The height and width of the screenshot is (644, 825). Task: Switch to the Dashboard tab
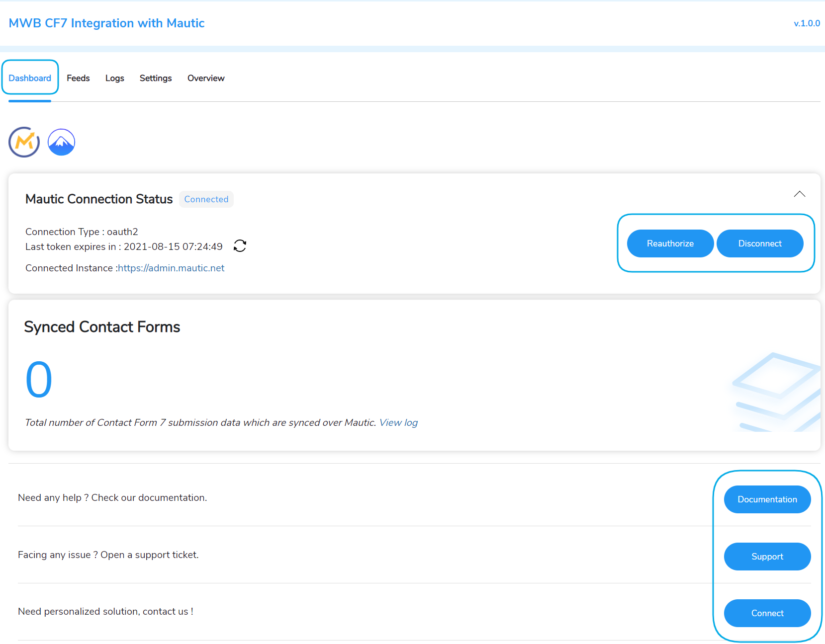click(x=30, y=78)
